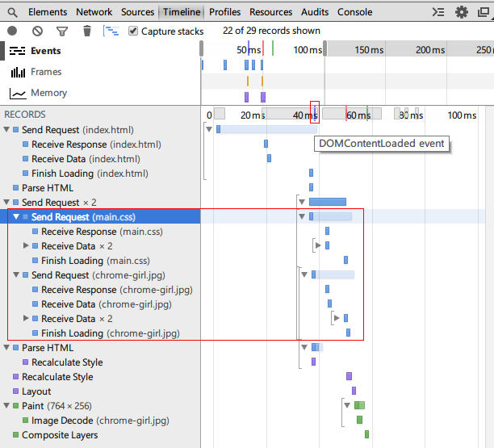Clear the recording with the clear icon
494x448 pixels.
tap(37, 31)
